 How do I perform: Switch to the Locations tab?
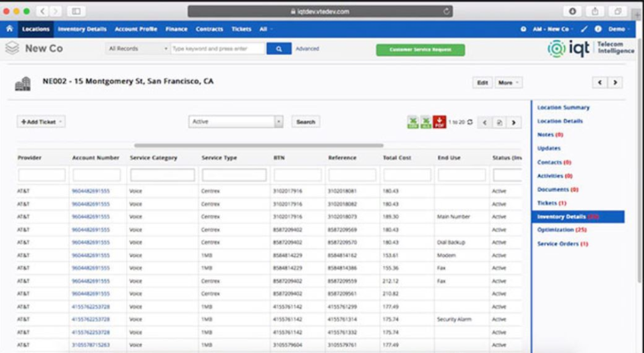pyautogui.click(x=36, y=29)
